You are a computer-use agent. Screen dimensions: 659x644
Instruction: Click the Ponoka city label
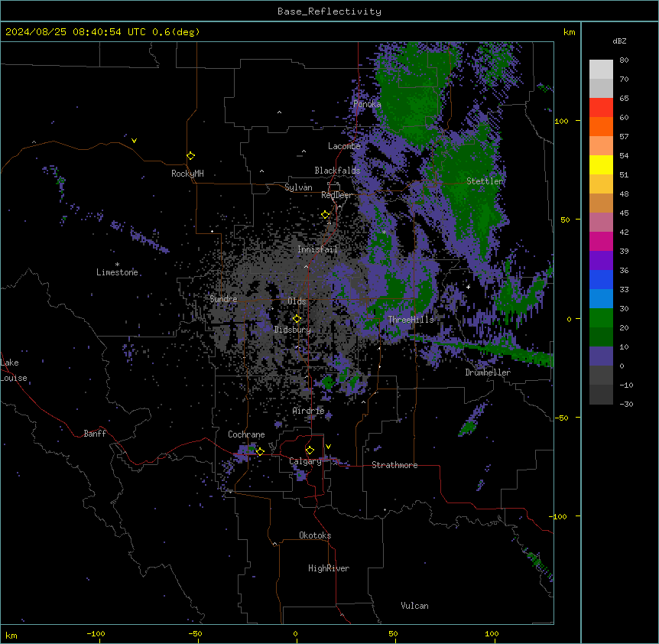click(367, 104)
